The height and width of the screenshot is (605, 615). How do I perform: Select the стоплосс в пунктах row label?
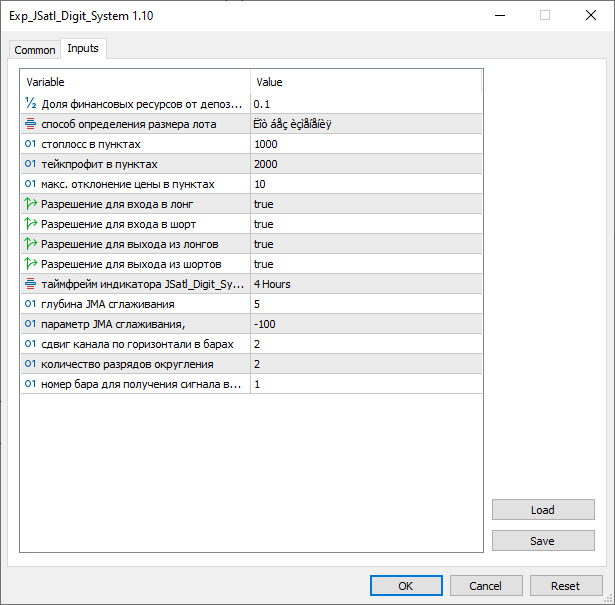(x=91, y=144)
